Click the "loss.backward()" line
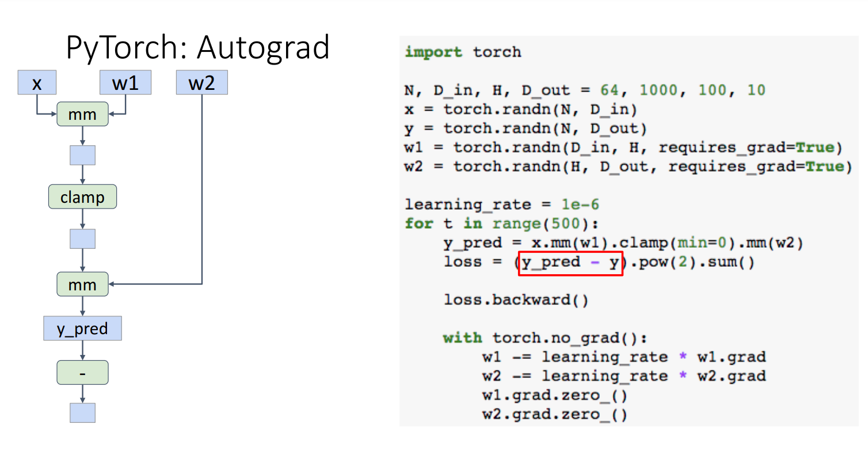 (x=516, y=300)
